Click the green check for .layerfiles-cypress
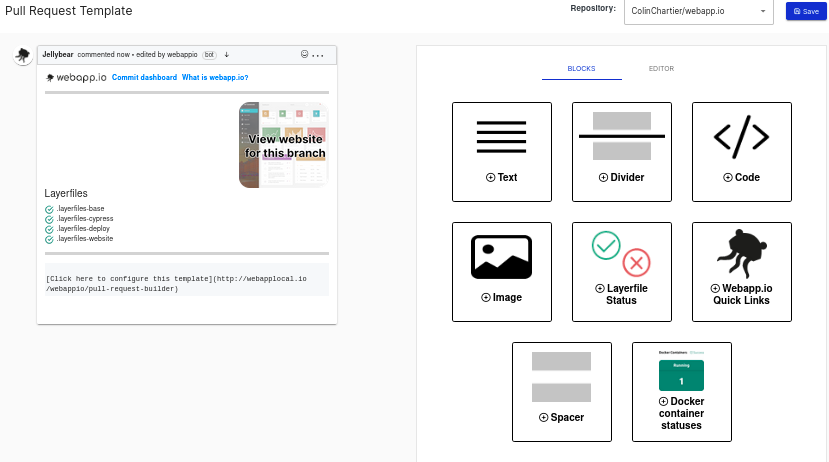This screenshot has width=829, height=462. (49, 219)
